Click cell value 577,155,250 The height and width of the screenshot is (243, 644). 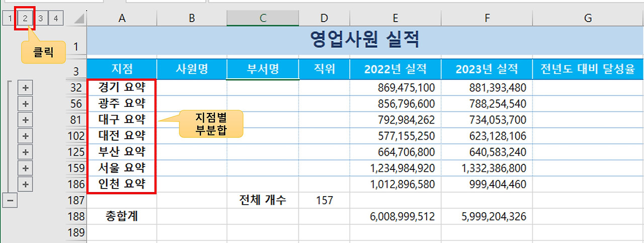click(x=395, y=136)
